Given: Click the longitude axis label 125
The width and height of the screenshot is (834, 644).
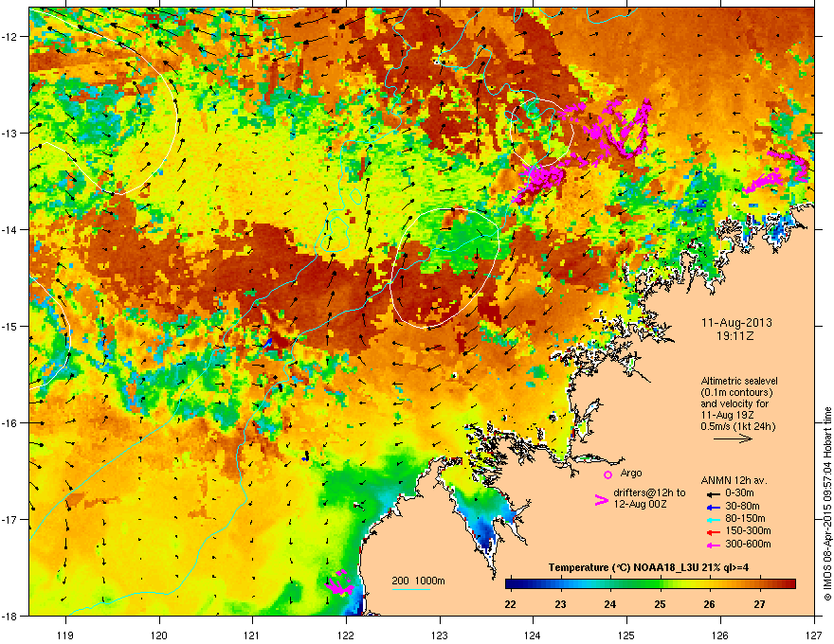Looking at the screenshot, I should (x=626, y=635).
